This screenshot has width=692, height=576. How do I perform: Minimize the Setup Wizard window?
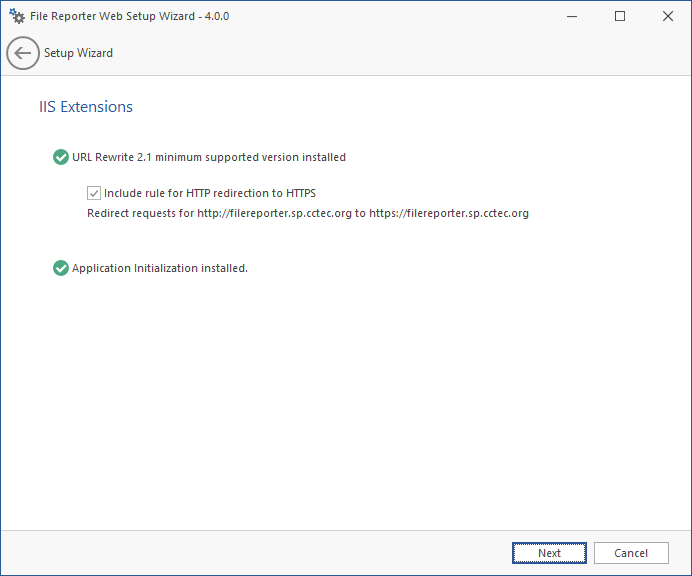(x=573, y=16)
